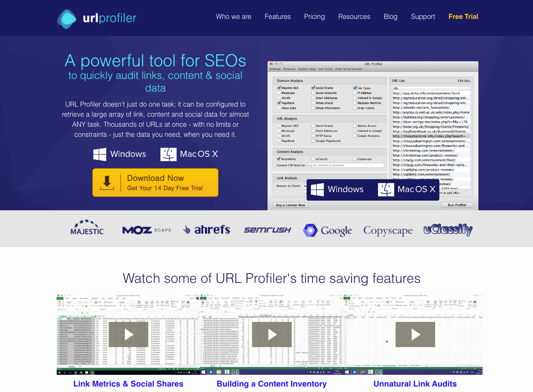This screenshot has width=533, height=392.
Task: Select the aaa.dir4u.info URL row
Action: pyautogui.click(x=431, y=93)
